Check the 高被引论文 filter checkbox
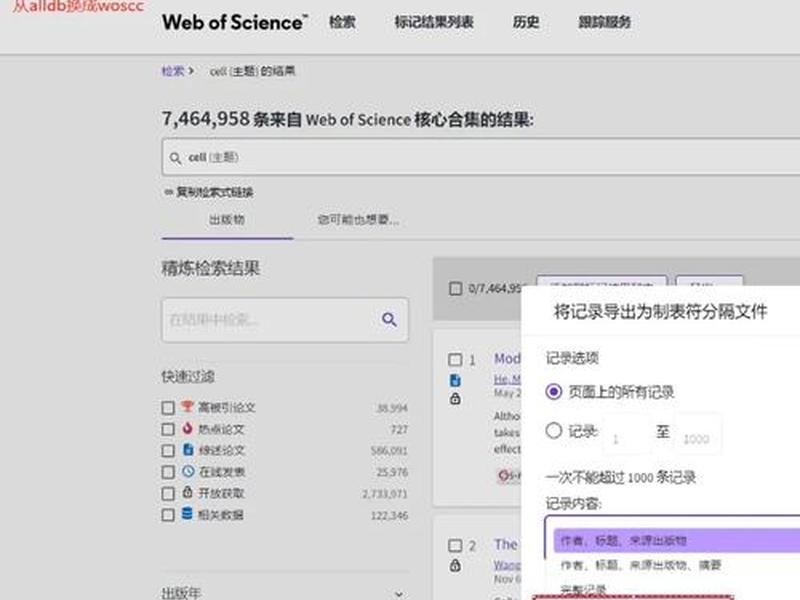This screenshot has width=800, height=600. 168,408
